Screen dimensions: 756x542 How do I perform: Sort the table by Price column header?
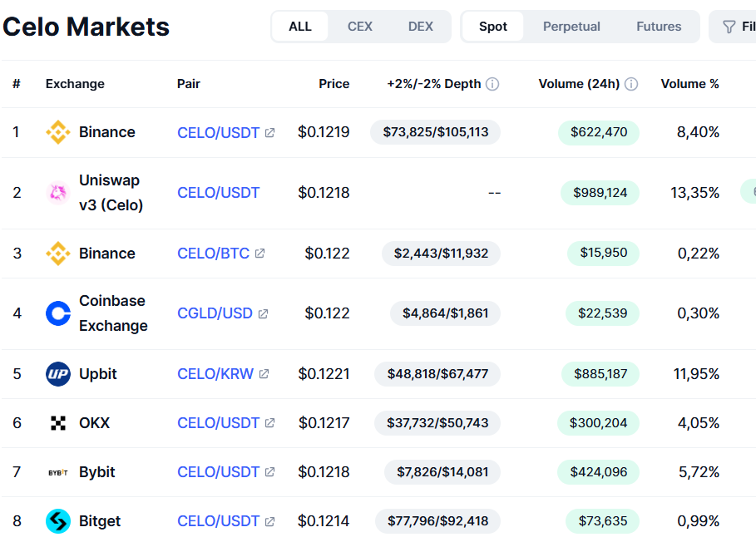pos(334,84)
